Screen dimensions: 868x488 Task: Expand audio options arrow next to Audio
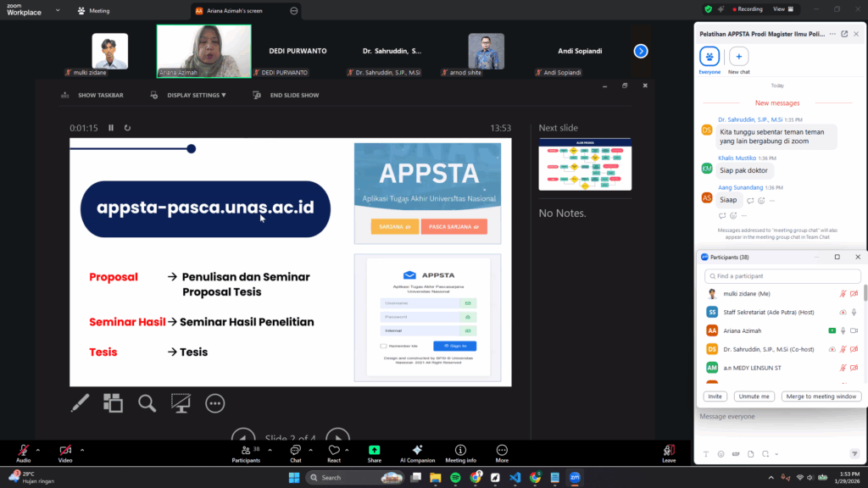click(38, 450)
